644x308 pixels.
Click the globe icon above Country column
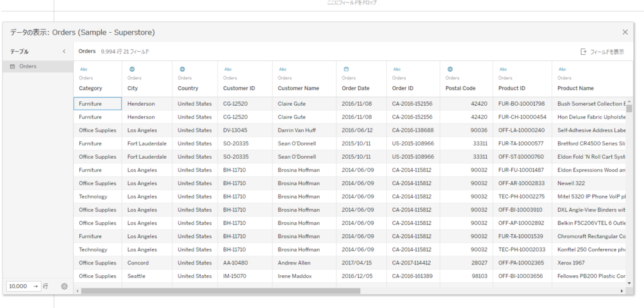pos(182,69)
